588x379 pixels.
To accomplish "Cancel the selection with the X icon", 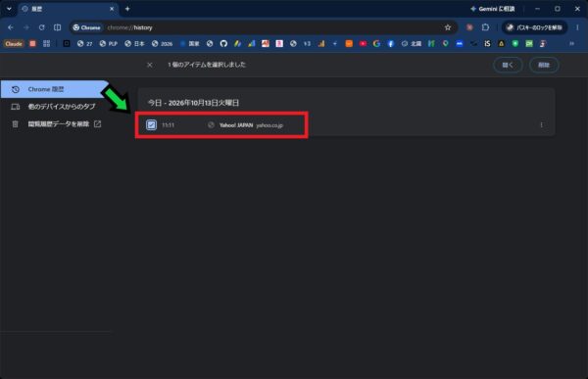I will point(150,65).
